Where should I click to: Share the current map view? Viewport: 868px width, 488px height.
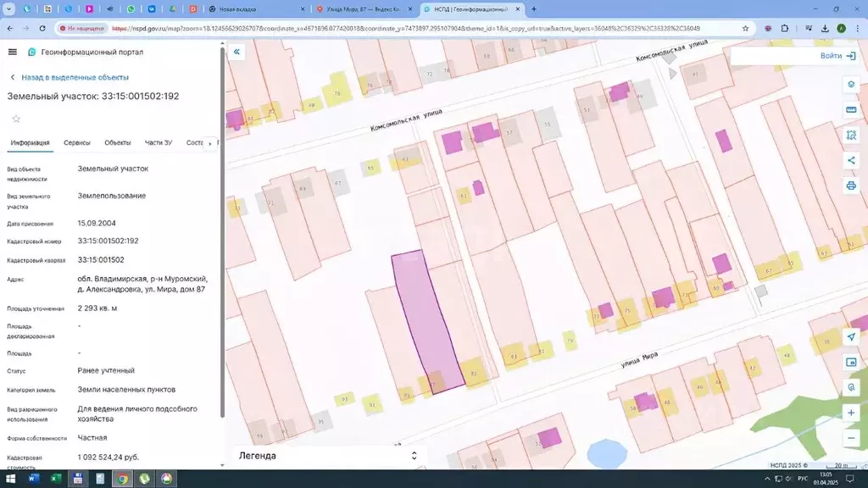(851, 160)
